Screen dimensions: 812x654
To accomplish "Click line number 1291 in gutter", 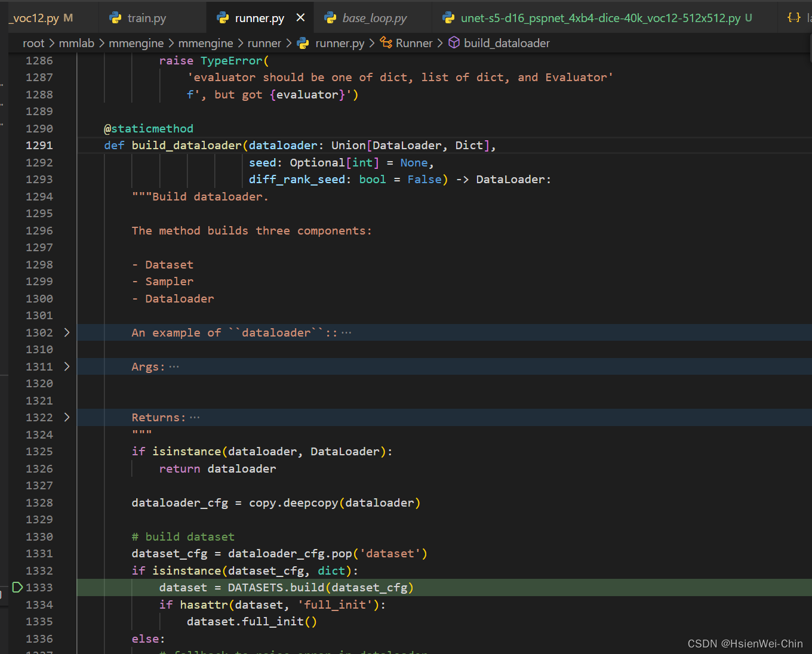I will [39, 145].
